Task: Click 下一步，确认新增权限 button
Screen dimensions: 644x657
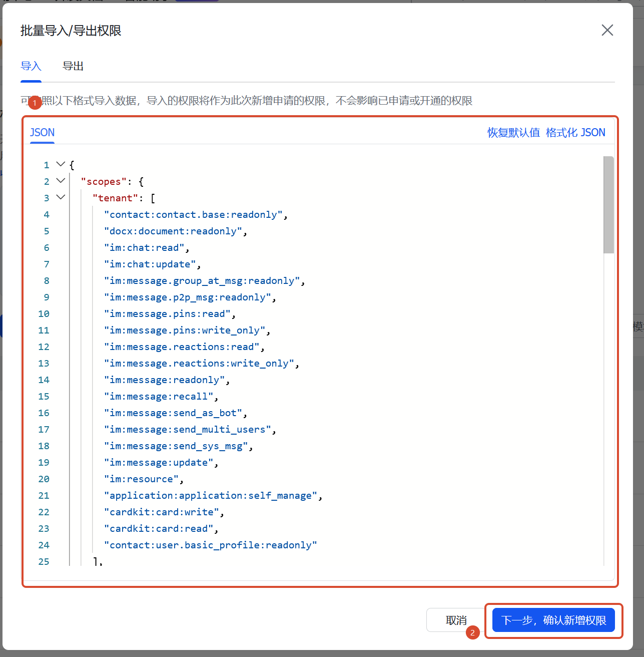Action: [553, 620]
